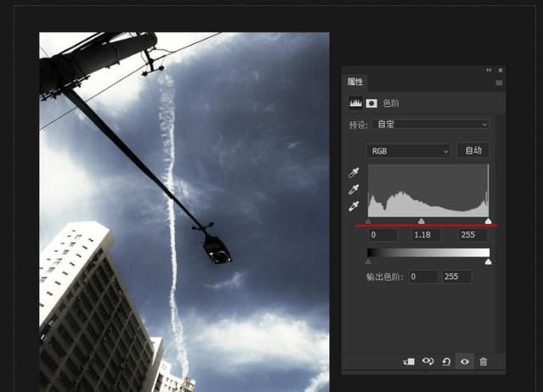Select the layer mask icon in Properties
The width and height of the screenshot is (543, 392).
pyautogui.click(x=372, y=104)
